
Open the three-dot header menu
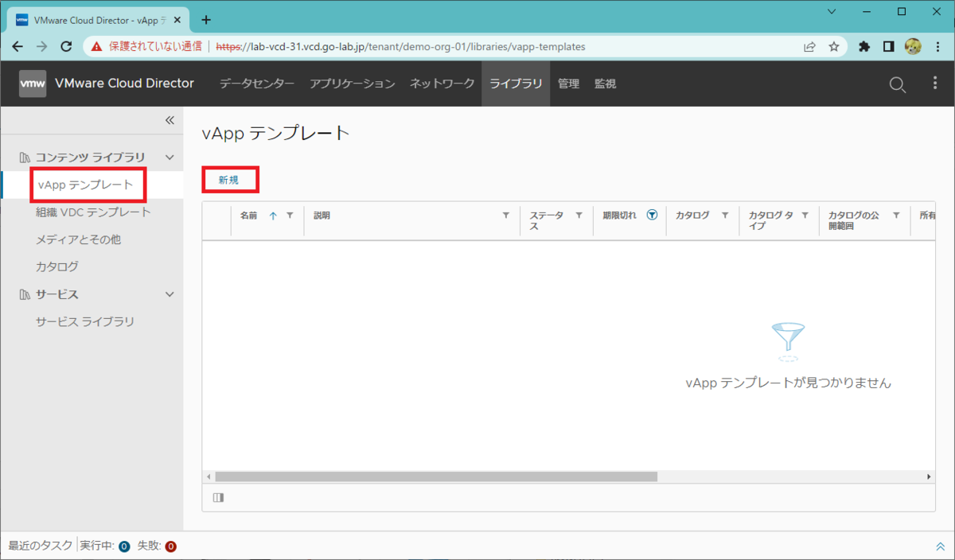[935, 84]
